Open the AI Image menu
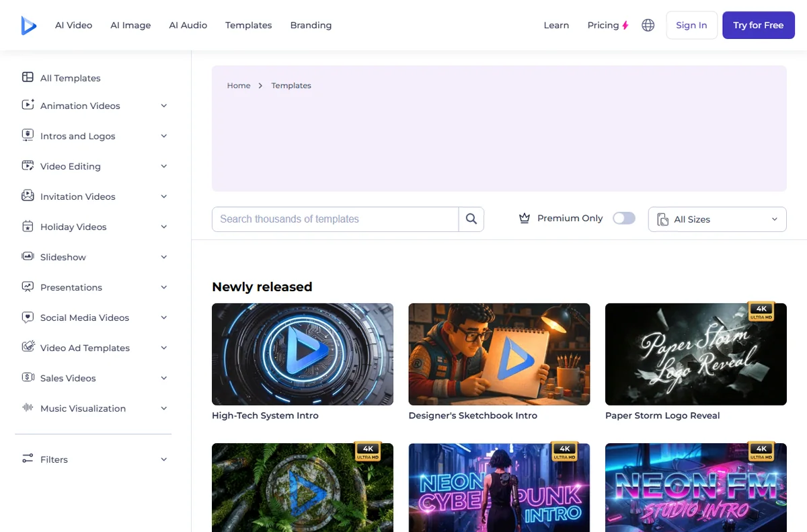Image resolution: width=807 pixels, height=532 pixels. tap(130, 26)
